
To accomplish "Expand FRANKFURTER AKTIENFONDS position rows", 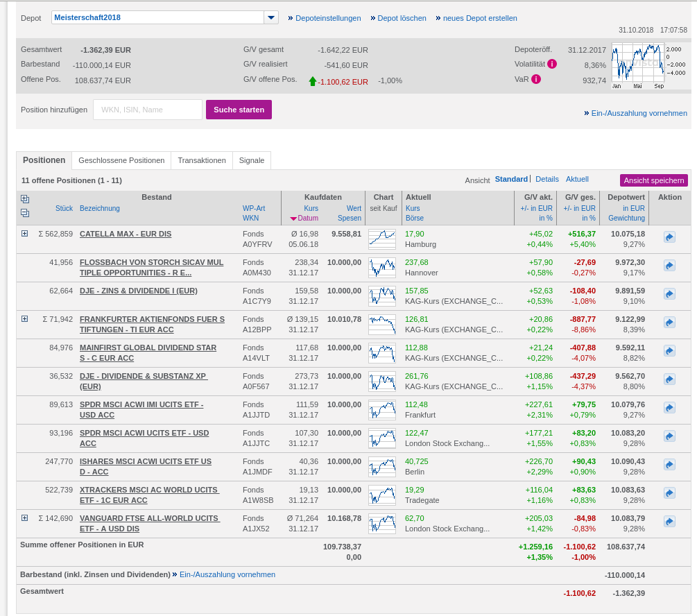I will [25, 319].
